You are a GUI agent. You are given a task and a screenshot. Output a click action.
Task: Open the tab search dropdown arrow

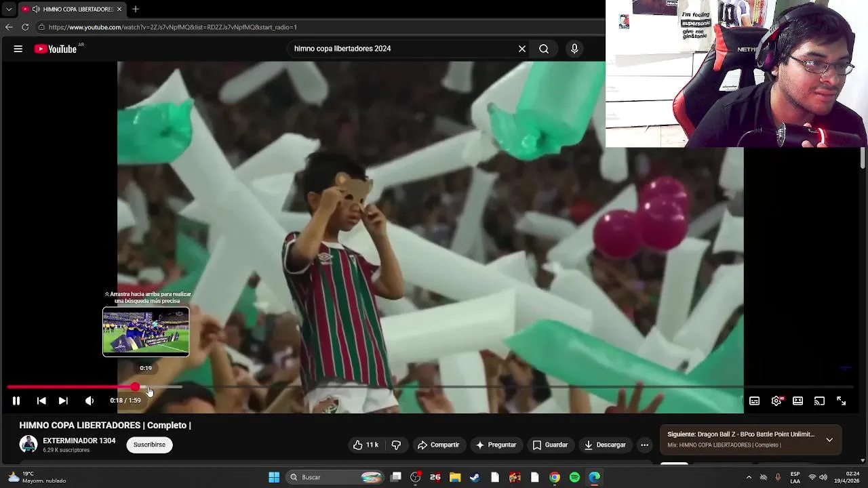[x=9, y=9]
